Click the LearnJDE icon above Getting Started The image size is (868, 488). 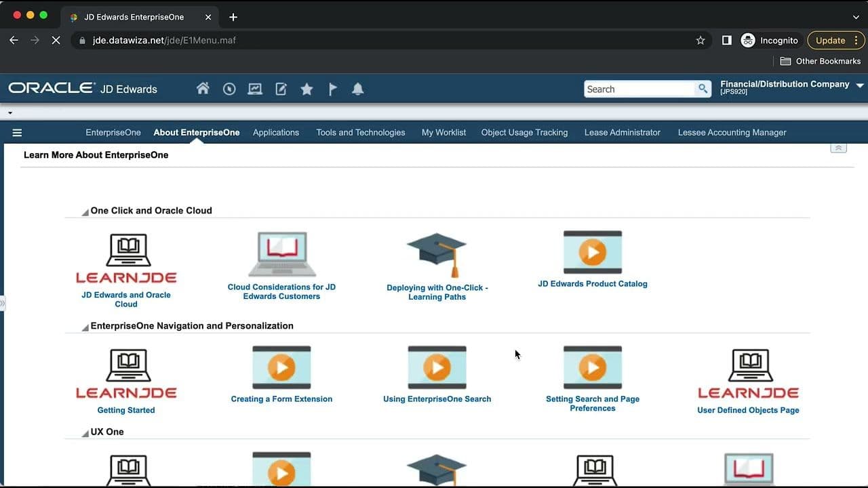click(x=126, y=373)
